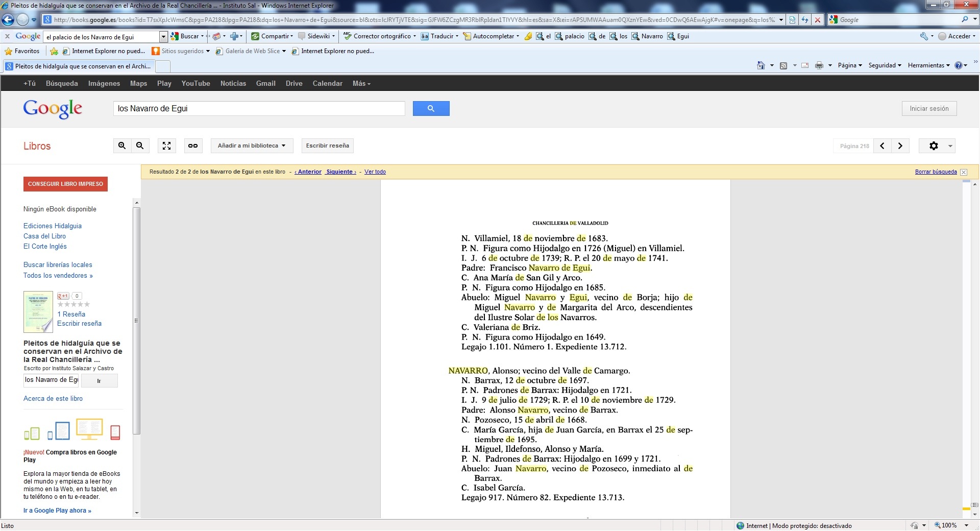Click the blue Google search button

click(x=431, y=109)
